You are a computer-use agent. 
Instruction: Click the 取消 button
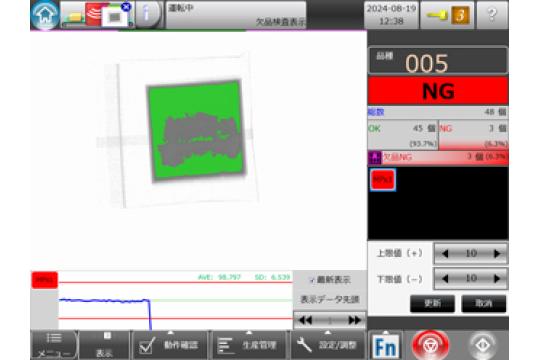tap(484, 304)
